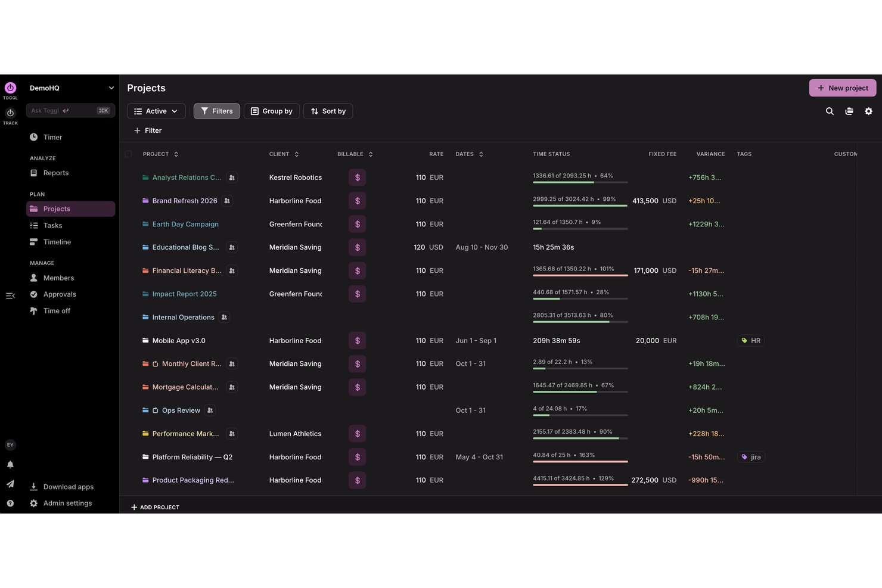Click the EY user avatar
The image size is (882, 588).
click(x=10, y=445)
